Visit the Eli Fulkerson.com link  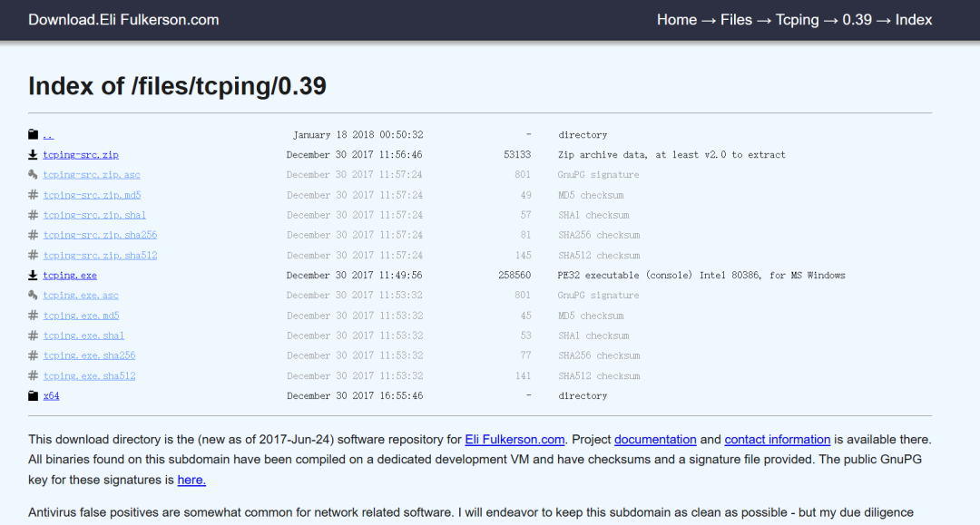514,440
